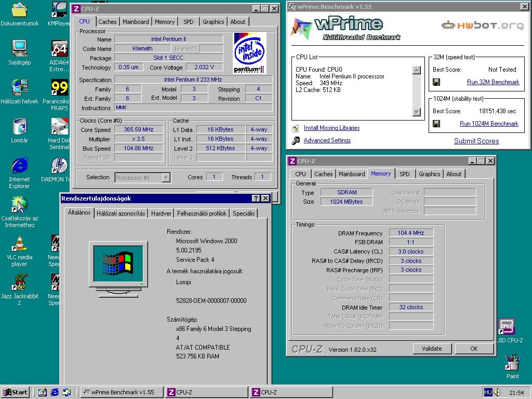Image resolution: width=532 pixels, height=399 pixels.
Task: Click the Advanced Settings wrench icon
Action: (x=295, y=140)
